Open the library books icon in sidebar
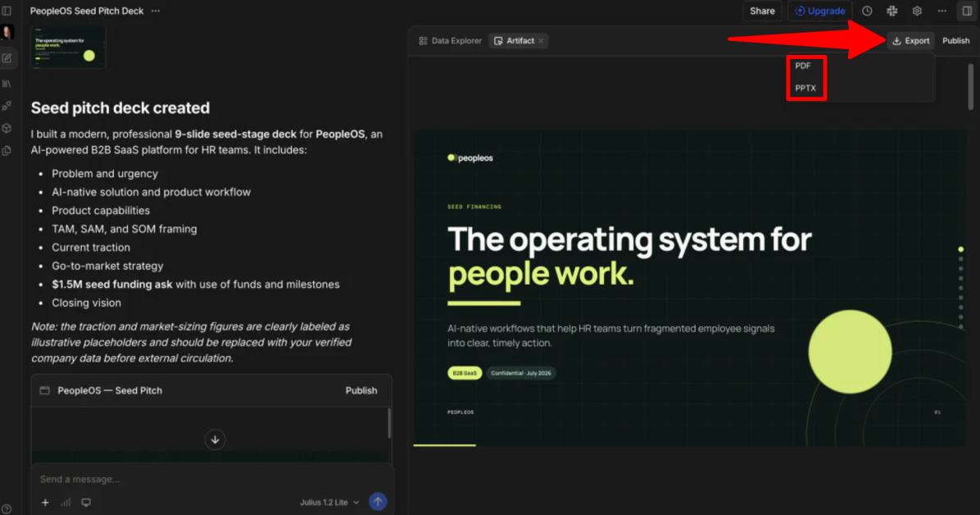 tap(7, 83)
